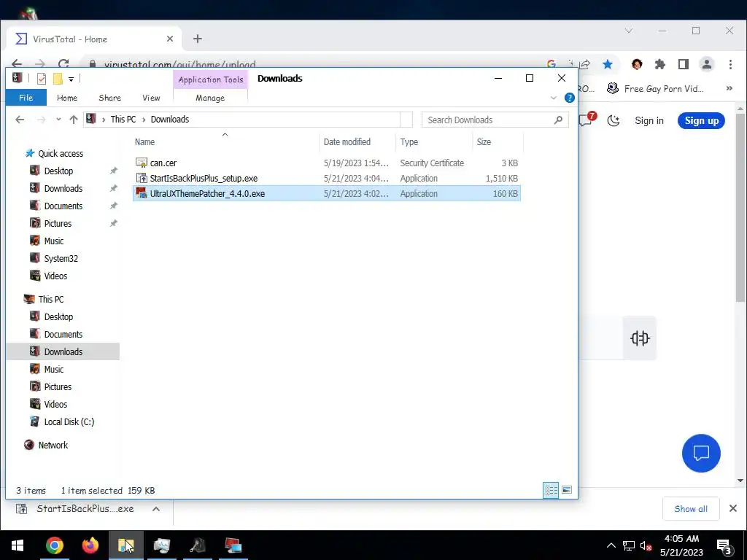Open Desktop under Quick access
This screenshot has width=747, height=560.
point(58,171)
